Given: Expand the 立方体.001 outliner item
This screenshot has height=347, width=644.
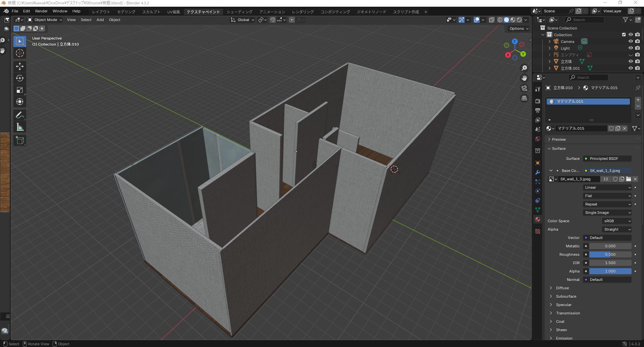Looking at the screenshot, I should pos(549,68).
